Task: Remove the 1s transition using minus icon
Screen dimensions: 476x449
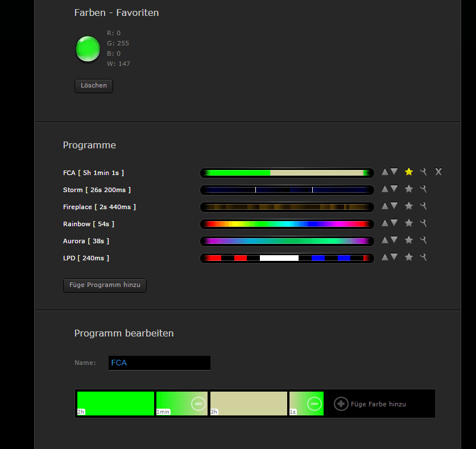Action: [314, 404]
